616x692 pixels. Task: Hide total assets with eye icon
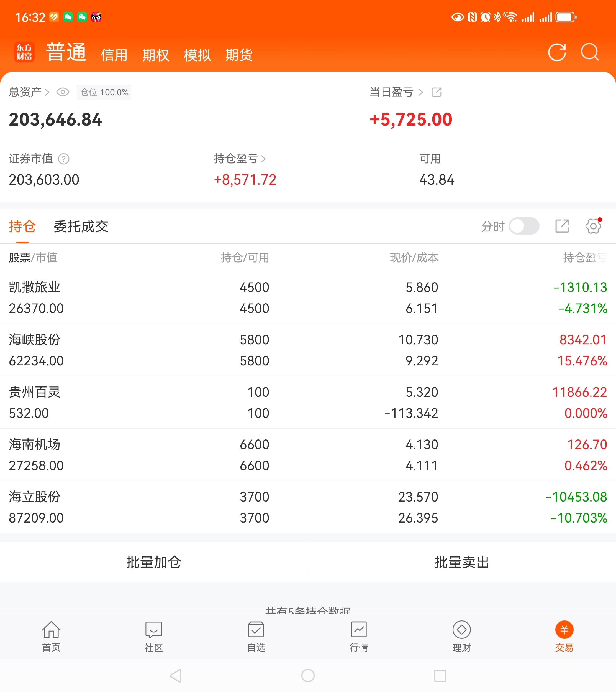tap(63, 92)
